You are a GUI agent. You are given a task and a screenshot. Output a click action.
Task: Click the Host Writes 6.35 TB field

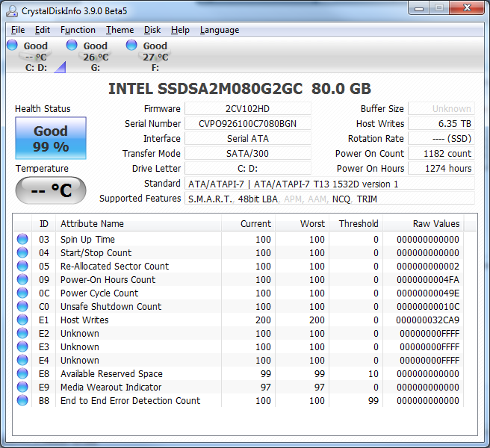441,124
